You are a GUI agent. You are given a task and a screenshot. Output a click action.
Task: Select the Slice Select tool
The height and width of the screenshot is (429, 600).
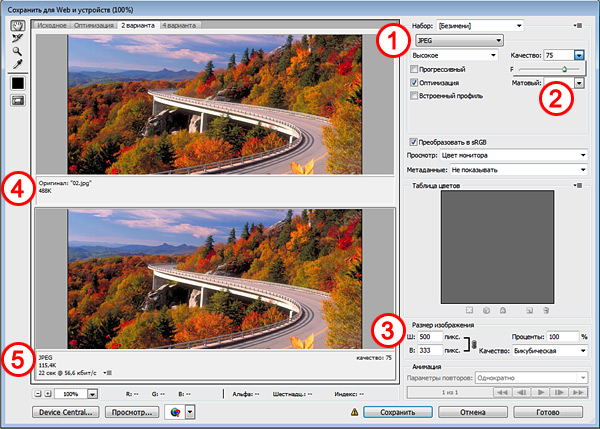click(18, 38)
